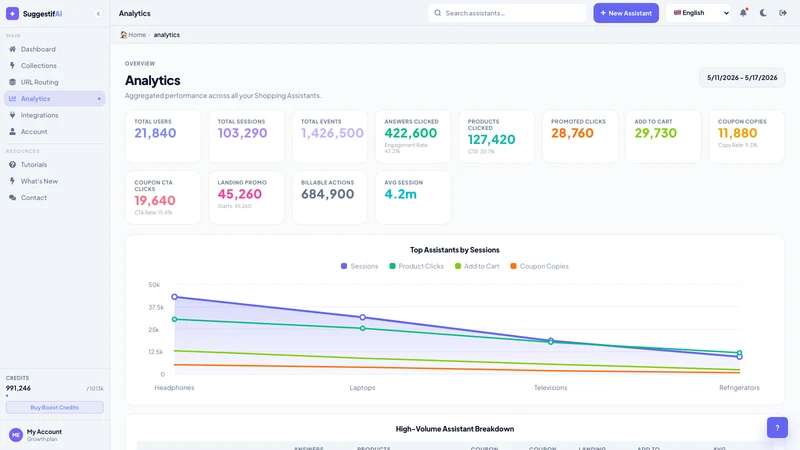Click the help question-mark floating button
Image resolution: width=800 pixels, height=450 pixels.
click(x=777, y=428)
